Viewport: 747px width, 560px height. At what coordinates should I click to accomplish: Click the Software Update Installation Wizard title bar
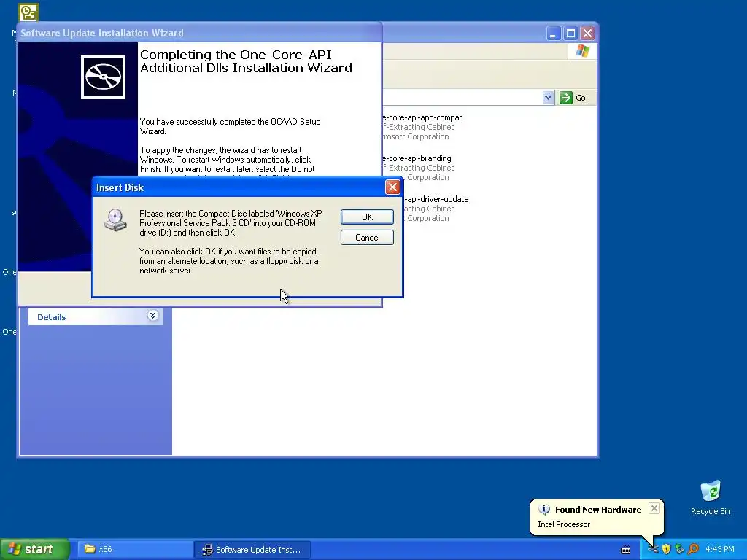click(199, 33)
